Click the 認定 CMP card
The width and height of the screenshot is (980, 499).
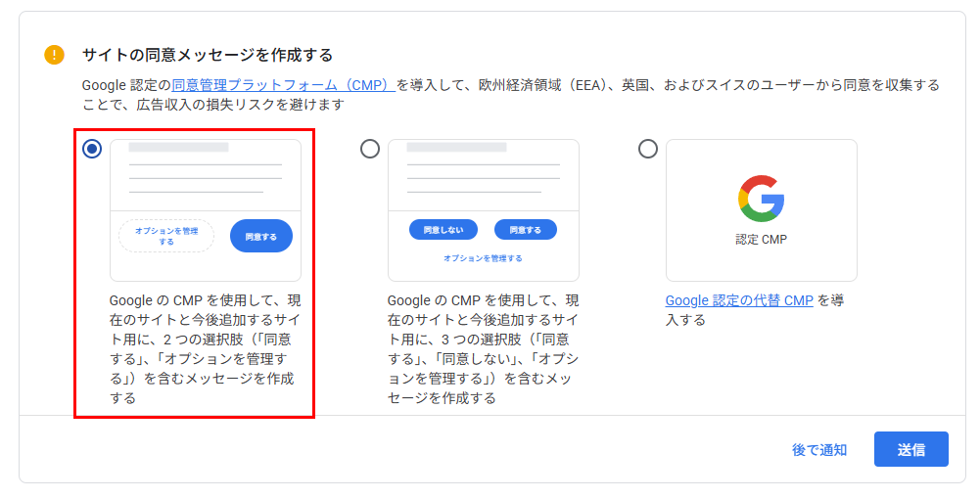tap(761, 210)
